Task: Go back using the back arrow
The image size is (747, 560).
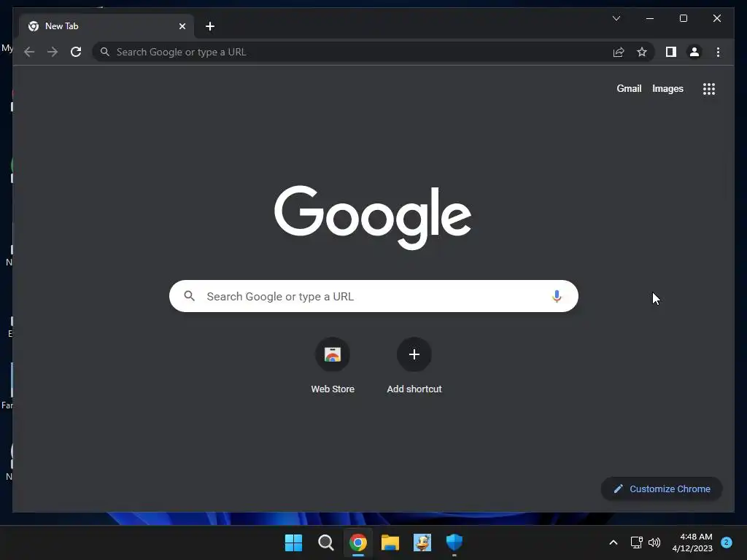Action: click(x=29, y=52)
